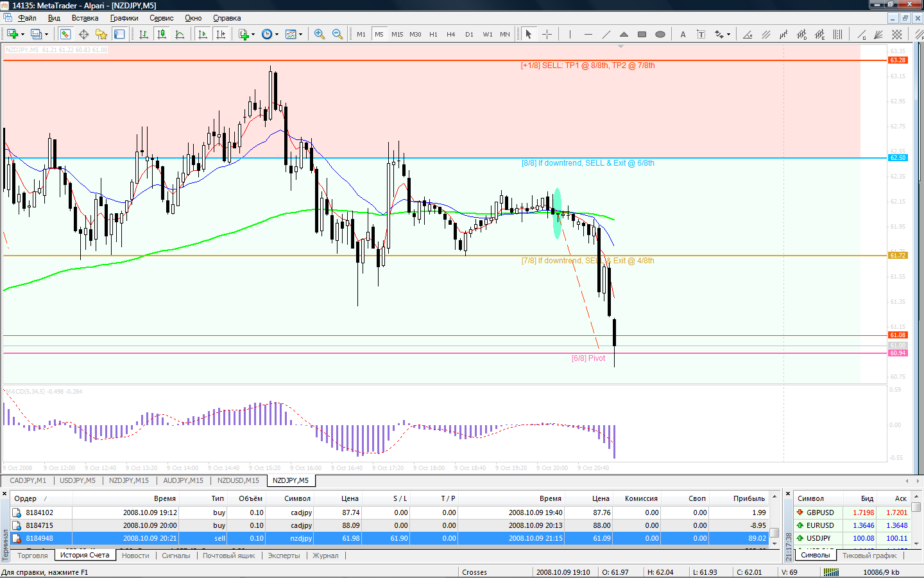Screen dimensions: 924x578
Task: Select the rectangle shape tool
Action: [x=642, y=34]
